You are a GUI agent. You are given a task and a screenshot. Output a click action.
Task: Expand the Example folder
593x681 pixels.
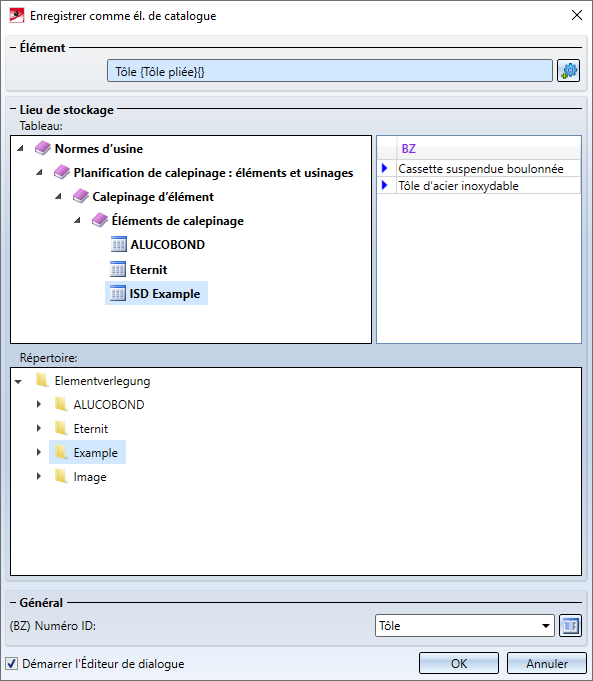click(39, 452)
